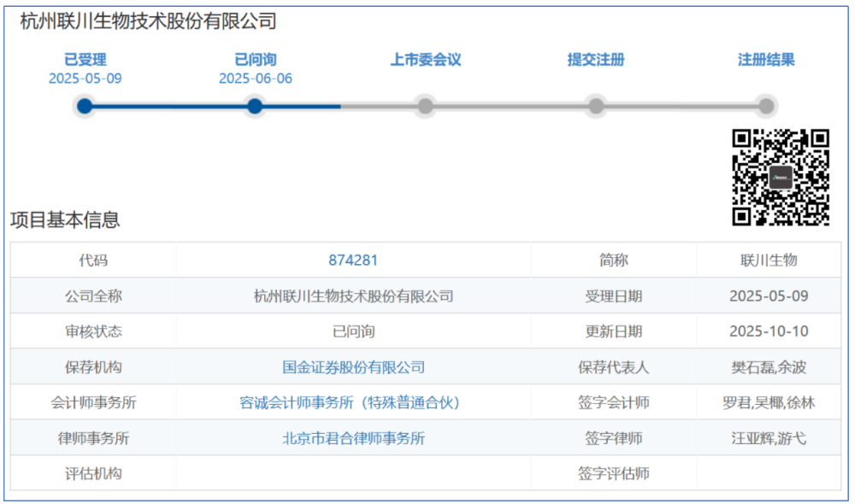This screenshot has height=504, width=855.
Task: Click the 2025-06-06 inquiry date
Action: (x=256, y=79)
